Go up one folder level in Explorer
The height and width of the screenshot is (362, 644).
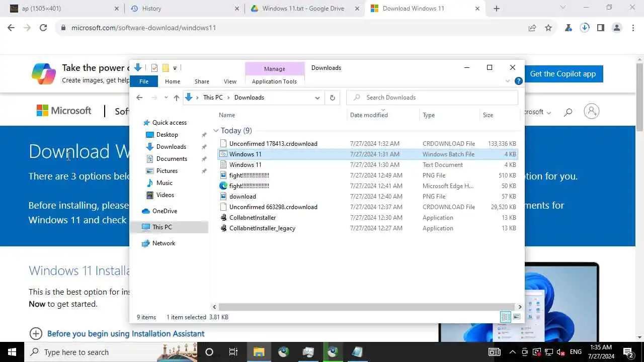[x=176, y=98]
